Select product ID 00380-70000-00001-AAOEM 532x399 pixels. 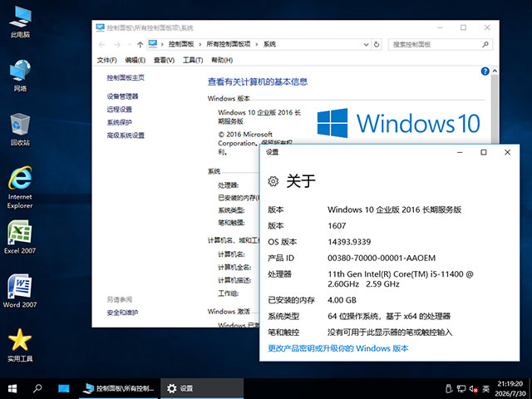click(382, 259)
